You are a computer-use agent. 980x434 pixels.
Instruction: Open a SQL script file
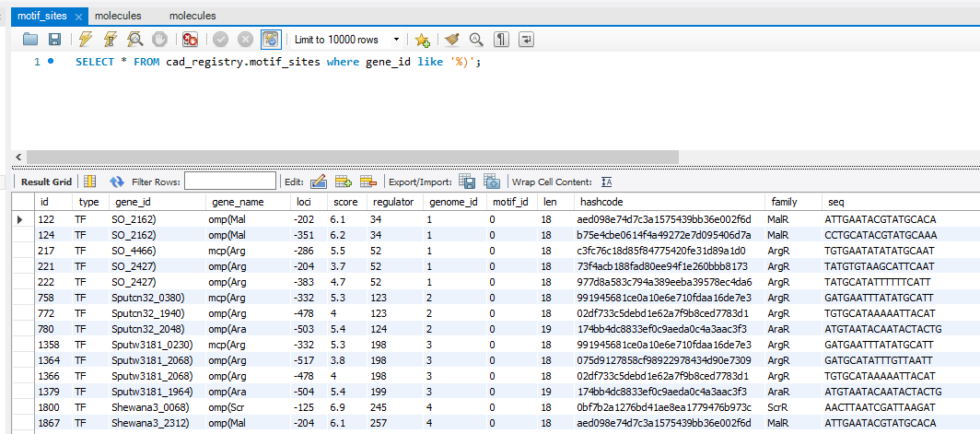click(30, 40)
